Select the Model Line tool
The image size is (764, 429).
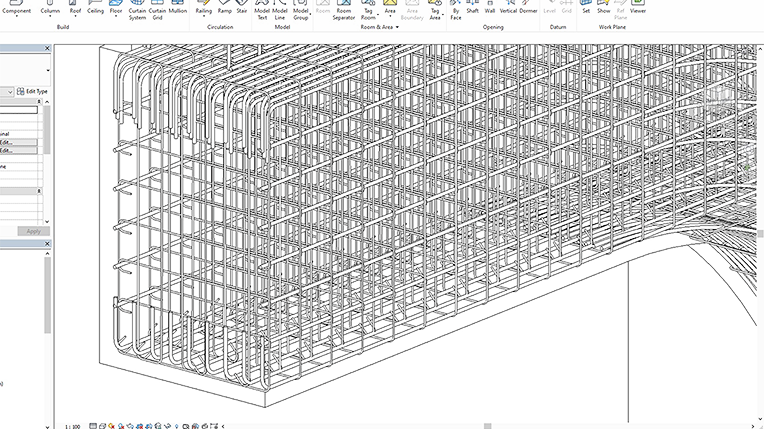click(x=280, y=10)
